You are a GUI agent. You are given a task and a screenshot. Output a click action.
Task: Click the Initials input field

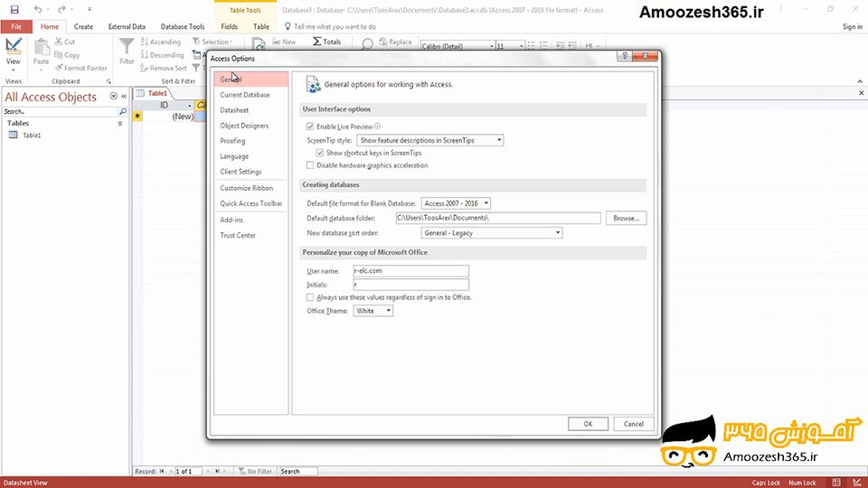pos(410,285)
